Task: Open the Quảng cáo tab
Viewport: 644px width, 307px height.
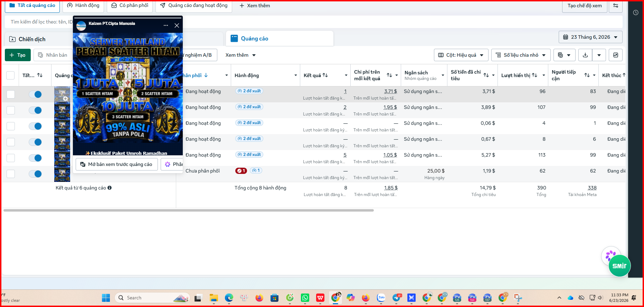Action: point(280,39)
